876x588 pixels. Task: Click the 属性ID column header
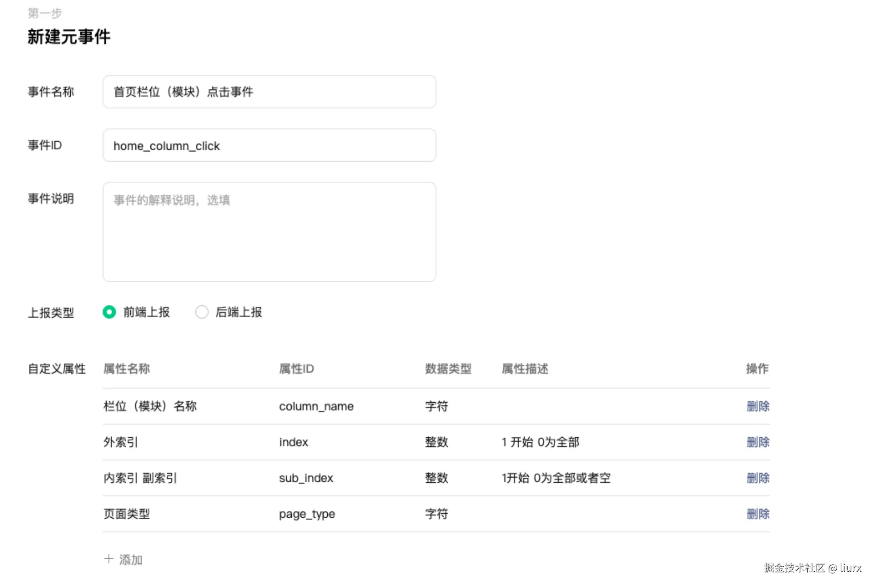296,369
